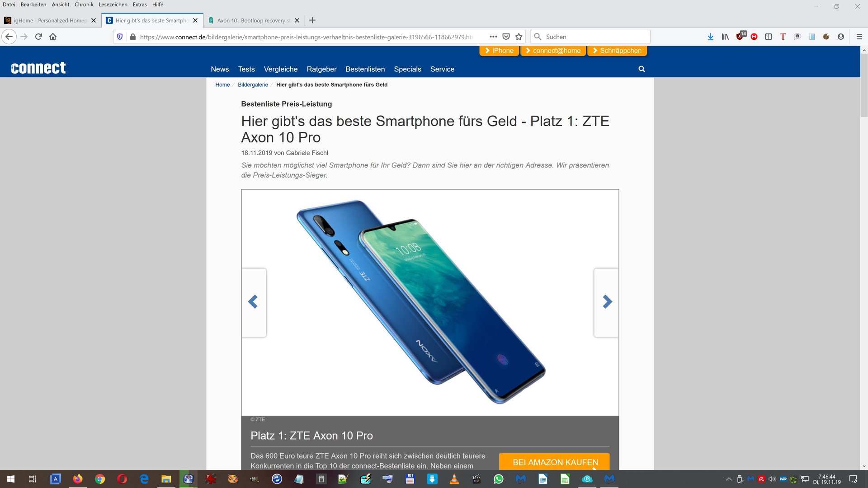The image size is (868, 488).
Task: Click the orange connect@home quick link
Action: click(x=553, y=51)
